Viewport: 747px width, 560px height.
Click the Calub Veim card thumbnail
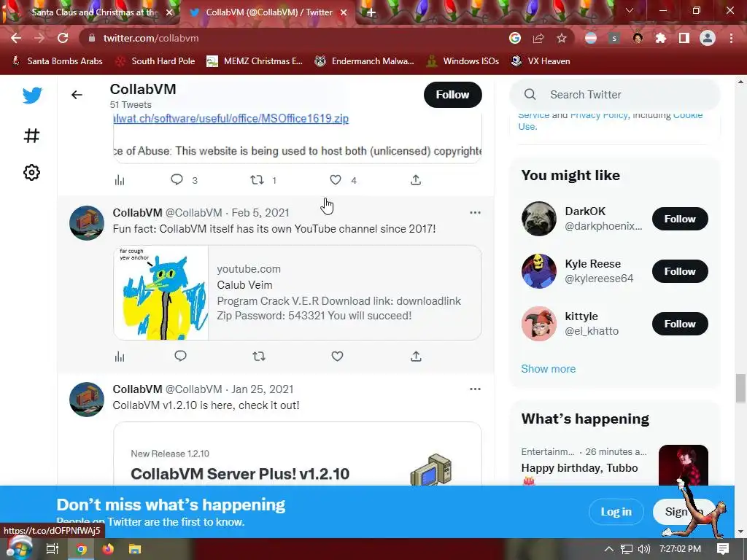(x=161, y=292)
